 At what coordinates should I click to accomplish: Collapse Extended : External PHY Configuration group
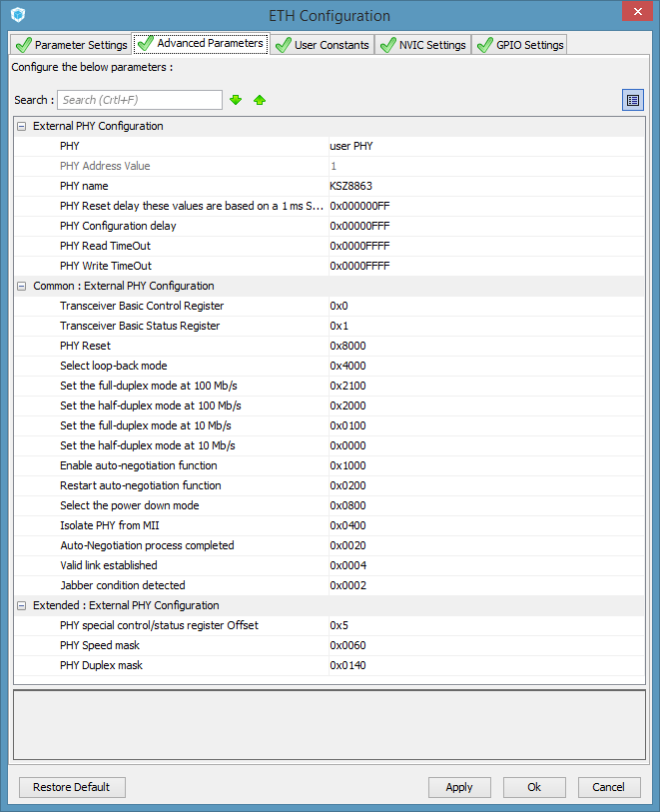(x=21, y=605)
